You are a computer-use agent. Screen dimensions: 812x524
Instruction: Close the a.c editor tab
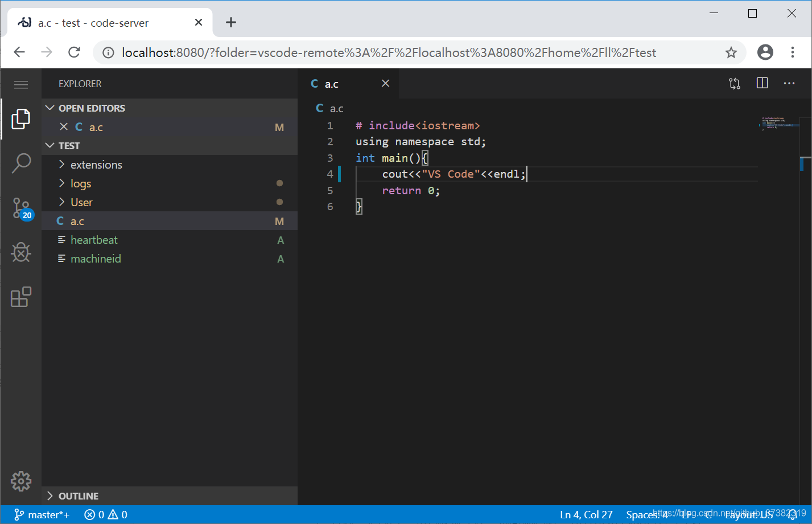tap(385, 83)
